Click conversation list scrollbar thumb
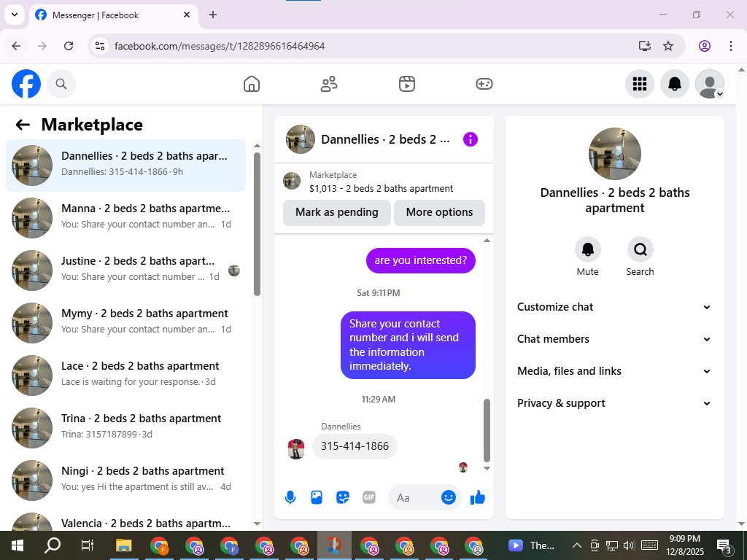The image size is (747, 560). [257, 224]
